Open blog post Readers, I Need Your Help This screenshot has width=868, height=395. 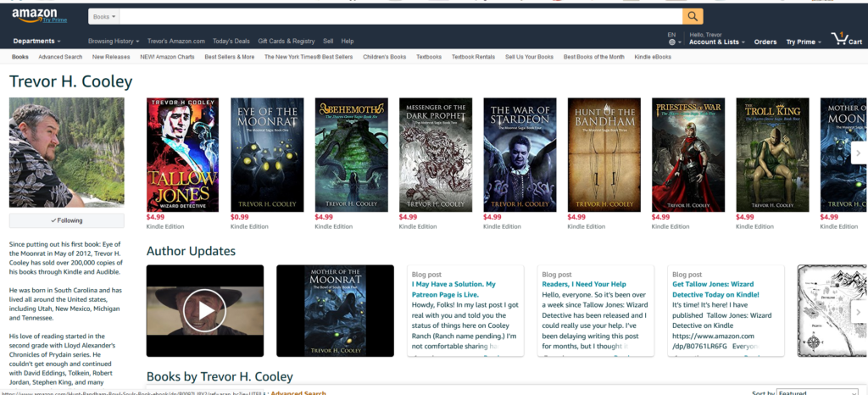point(584,284)
